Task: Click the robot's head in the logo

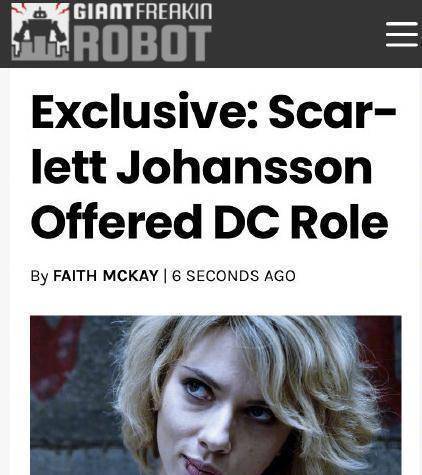Action: click(x=40, y=13)
